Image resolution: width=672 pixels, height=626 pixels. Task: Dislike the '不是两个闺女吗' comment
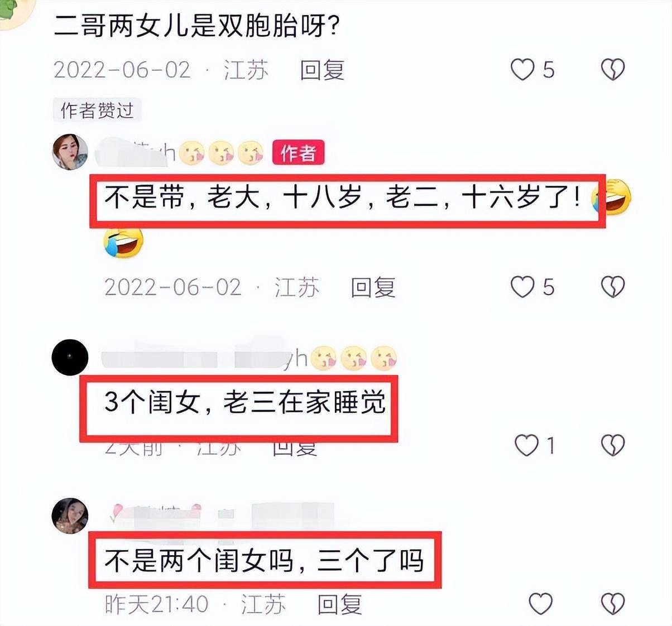point(612,604)
